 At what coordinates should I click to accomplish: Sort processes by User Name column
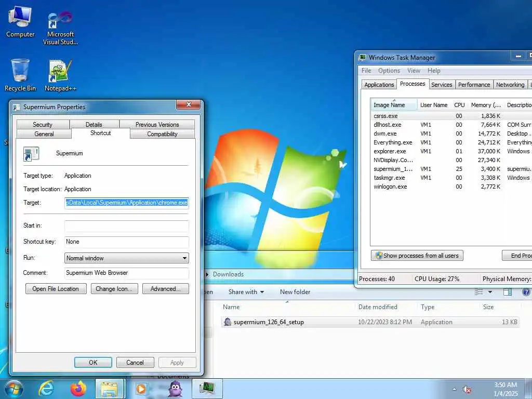point(434,105)
